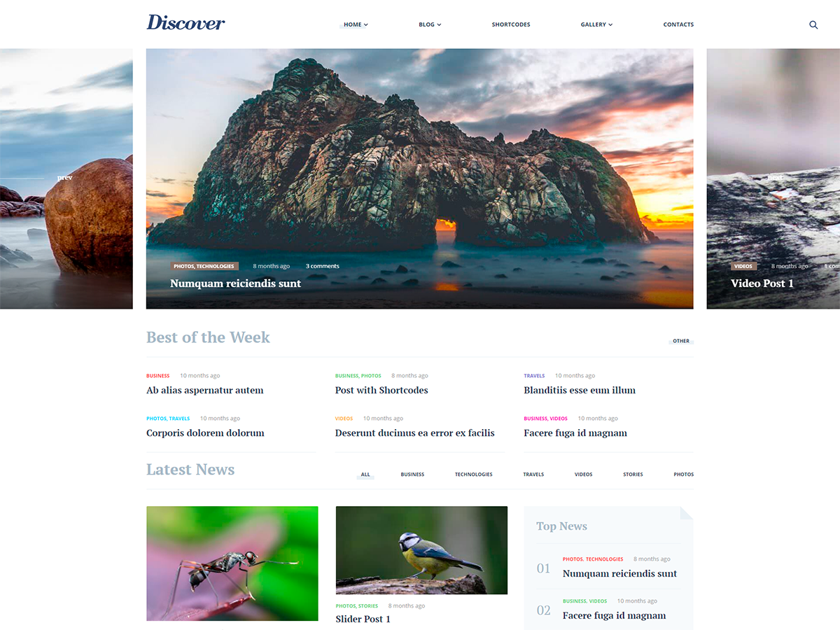
Task: Click the prev slider navigation control
Action: click(64, 177)
